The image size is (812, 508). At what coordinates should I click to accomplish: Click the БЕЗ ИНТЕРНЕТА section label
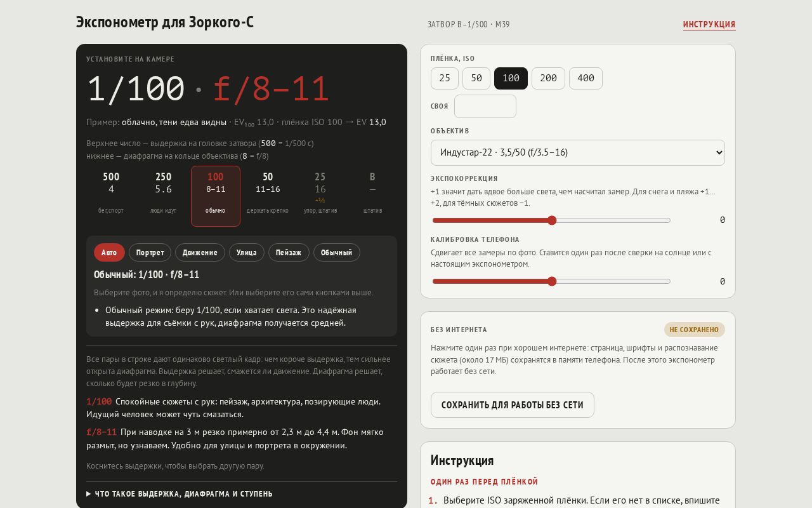459,330
